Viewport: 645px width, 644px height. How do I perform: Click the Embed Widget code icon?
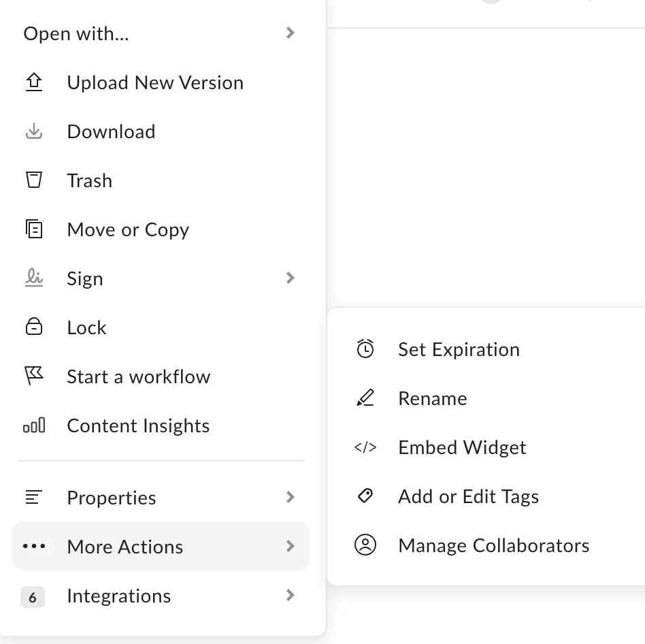[365, 447]
